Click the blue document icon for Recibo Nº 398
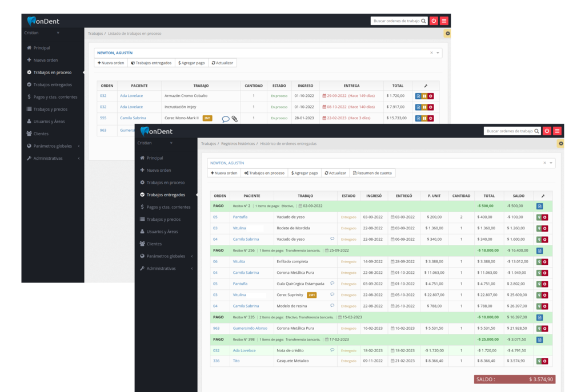 (539, 340)
